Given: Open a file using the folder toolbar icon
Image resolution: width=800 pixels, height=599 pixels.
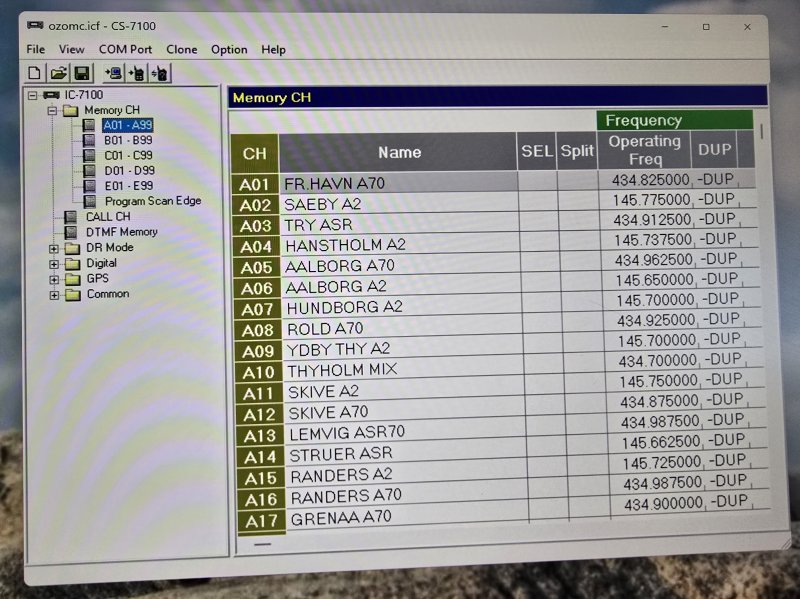Looking at the screenshot, I should (x=58, y=73).
